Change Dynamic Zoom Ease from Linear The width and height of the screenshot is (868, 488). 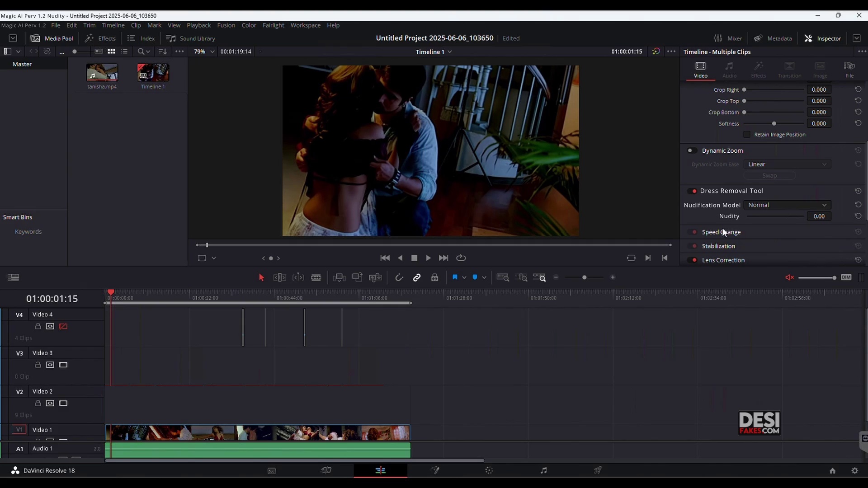pyautogui.click(x=788, y=164)
